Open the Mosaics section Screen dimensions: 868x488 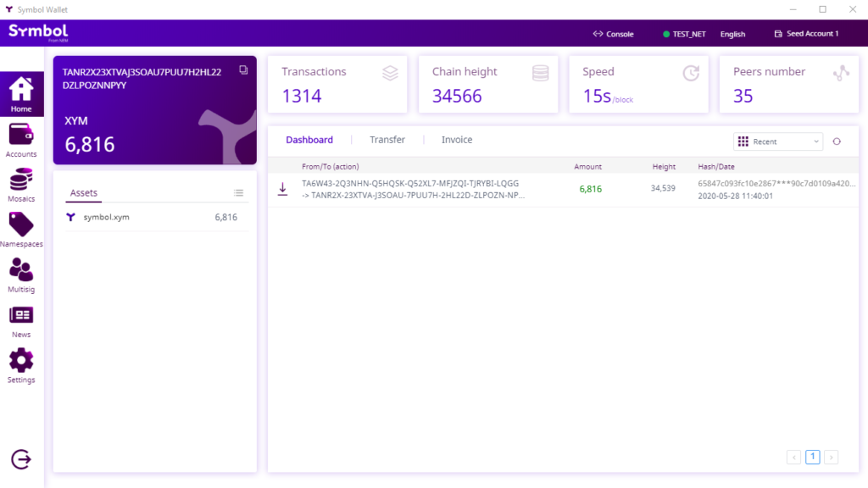pos(21,186)
